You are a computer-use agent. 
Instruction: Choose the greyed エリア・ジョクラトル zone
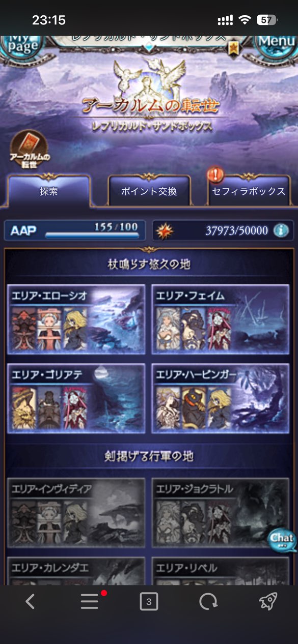pos(221,512)
